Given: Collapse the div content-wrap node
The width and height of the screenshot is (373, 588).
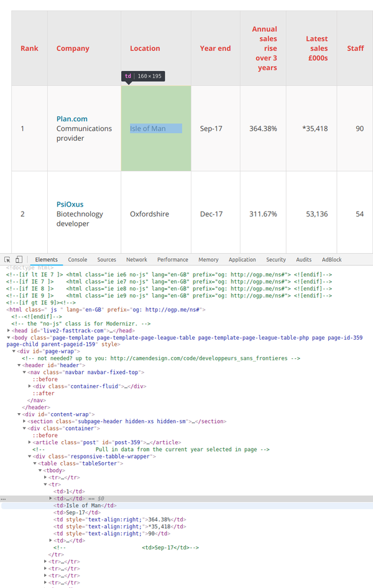Looking at the screenshot, I should [19, 414].
